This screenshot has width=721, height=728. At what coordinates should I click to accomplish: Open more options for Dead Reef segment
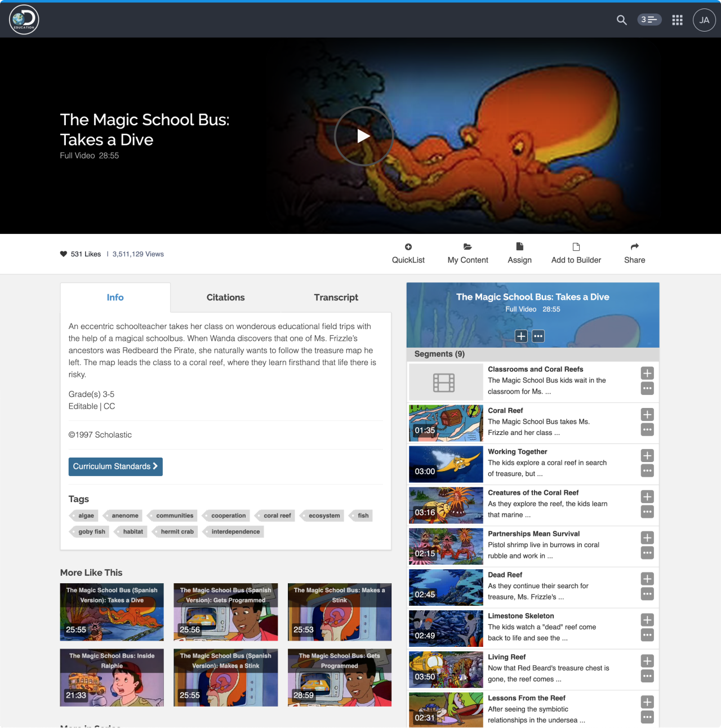[647, 594]
